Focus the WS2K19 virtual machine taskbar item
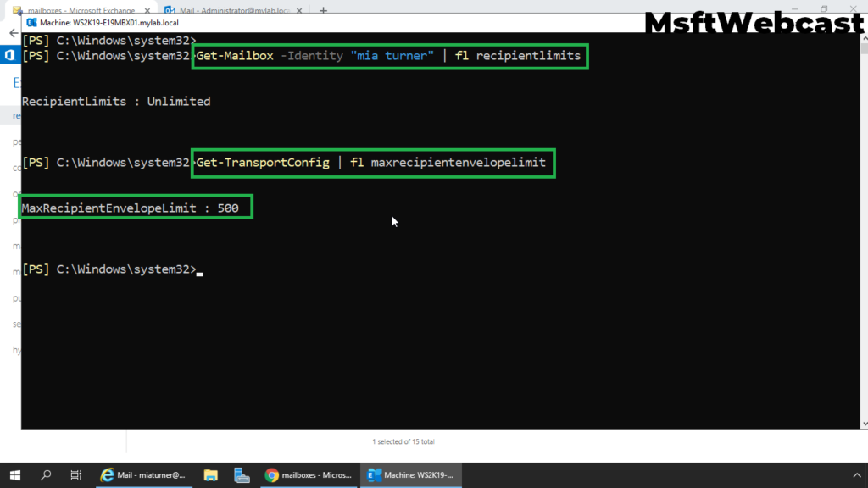Image resolution: width=868 pixels, height=488 pixels. tap(411, 475)
